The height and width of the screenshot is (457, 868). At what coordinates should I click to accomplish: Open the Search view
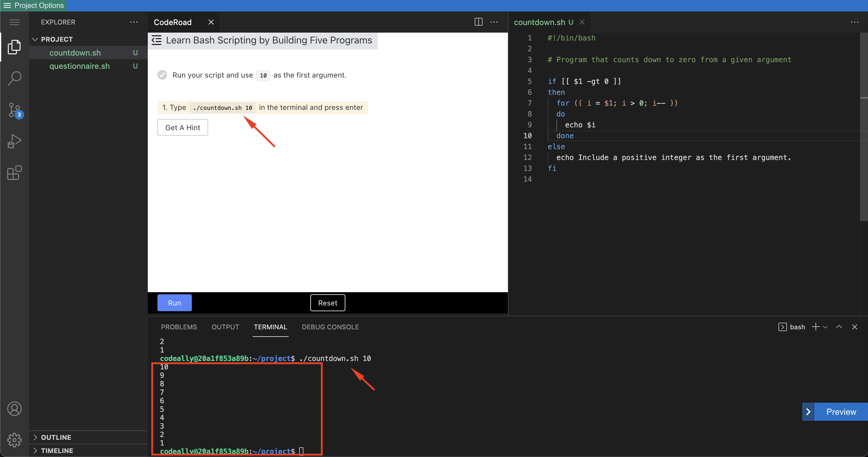click(14, 78)
